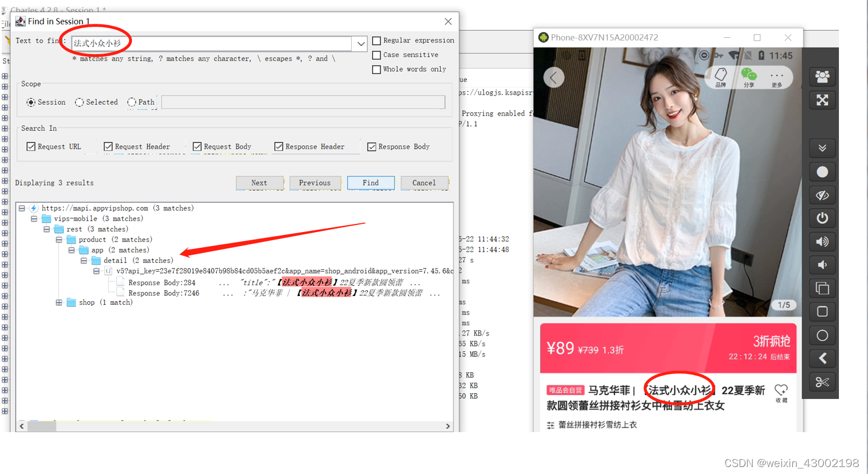The image size is (868, 474).
Task: Tap the 1/5 image counter badge
Action: [x=784, y=305]
